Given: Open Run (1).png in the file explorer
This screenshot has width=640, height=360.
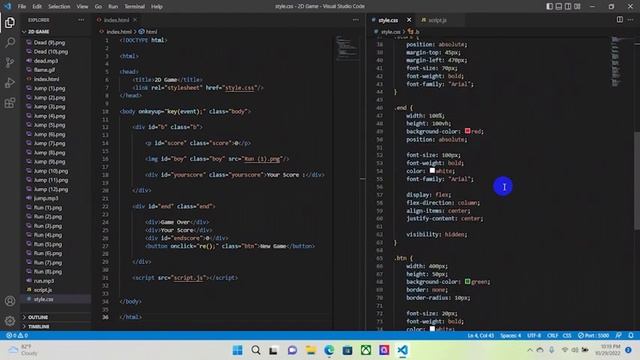Looking at the screenshot, I should 48,207.
